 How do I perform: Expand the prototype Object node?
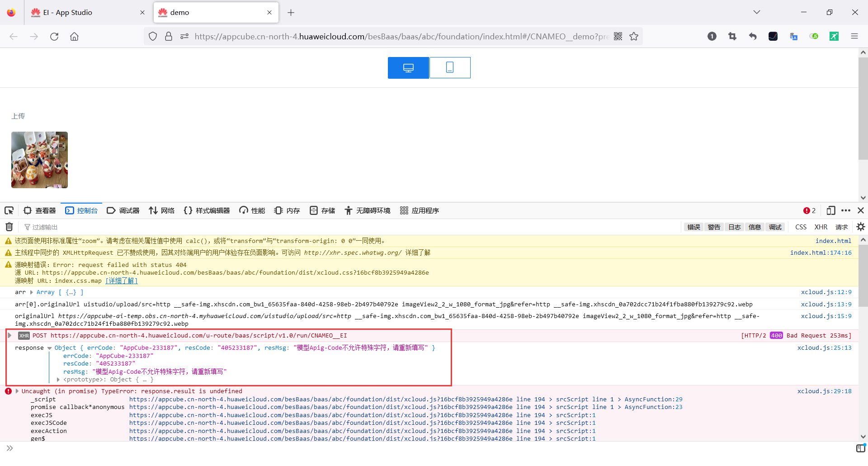[58, 380]
